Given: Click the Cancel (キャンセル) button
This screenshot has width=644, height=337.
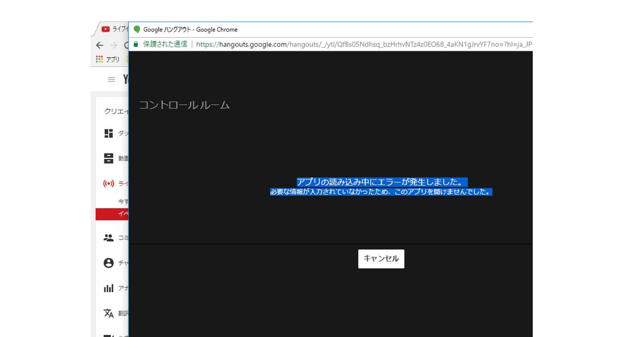Looking at the screenshot, I should [x=381, y=259].
